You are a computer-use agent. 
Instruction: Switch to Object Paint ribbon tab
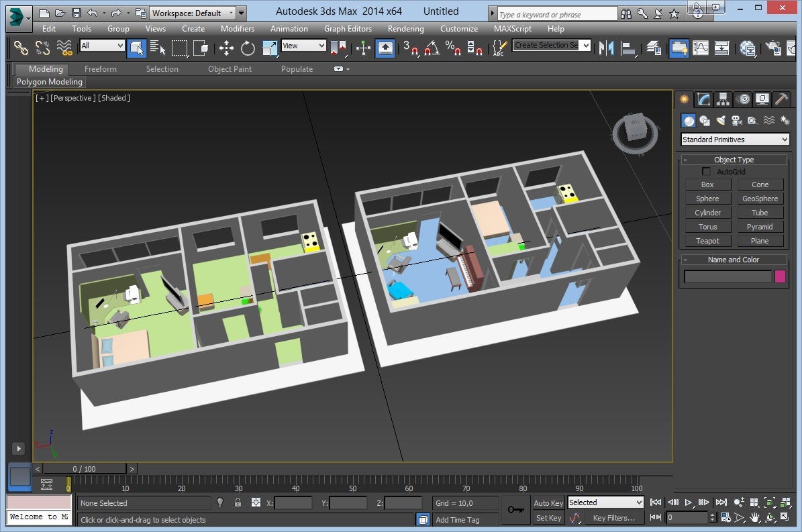(230, 69)
